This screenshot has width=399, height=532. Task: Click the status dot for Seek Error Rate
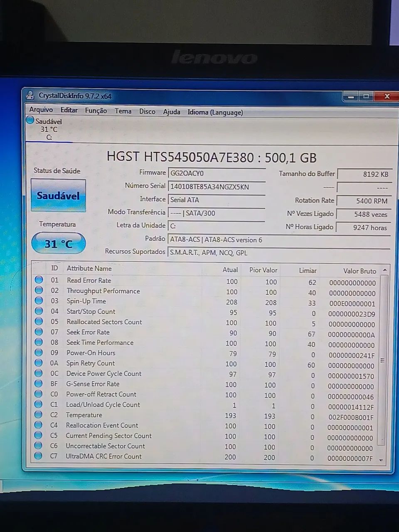[x=39, y=332]
